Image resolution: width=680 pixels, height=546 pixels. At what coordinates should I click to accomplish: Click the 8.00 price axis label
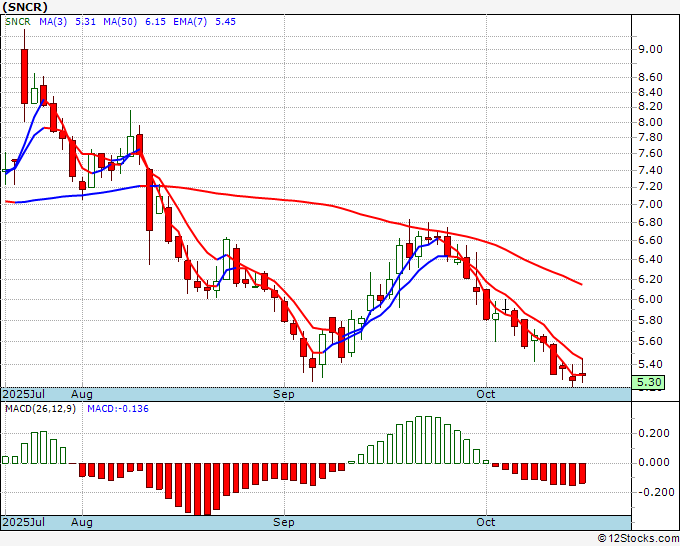click(650, 122)
